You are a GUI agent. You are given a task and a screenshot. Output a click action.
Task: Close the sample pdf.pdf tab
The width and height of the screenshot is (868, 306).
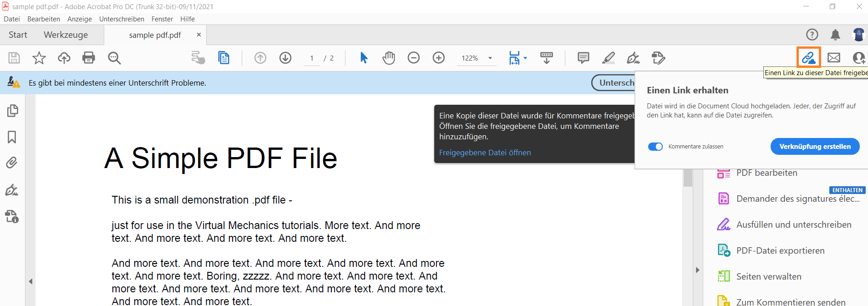click(x=199, y=35)
